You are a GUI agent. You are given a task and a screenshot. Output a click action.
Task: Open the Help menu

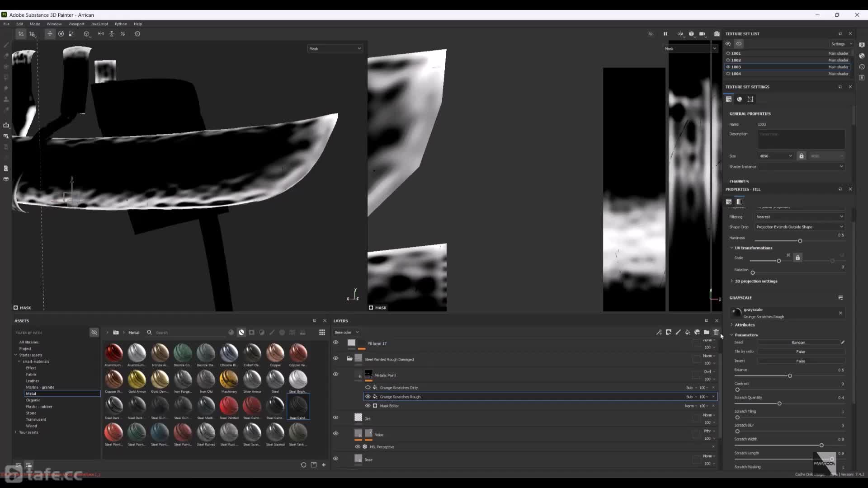[x=138, y=24]
